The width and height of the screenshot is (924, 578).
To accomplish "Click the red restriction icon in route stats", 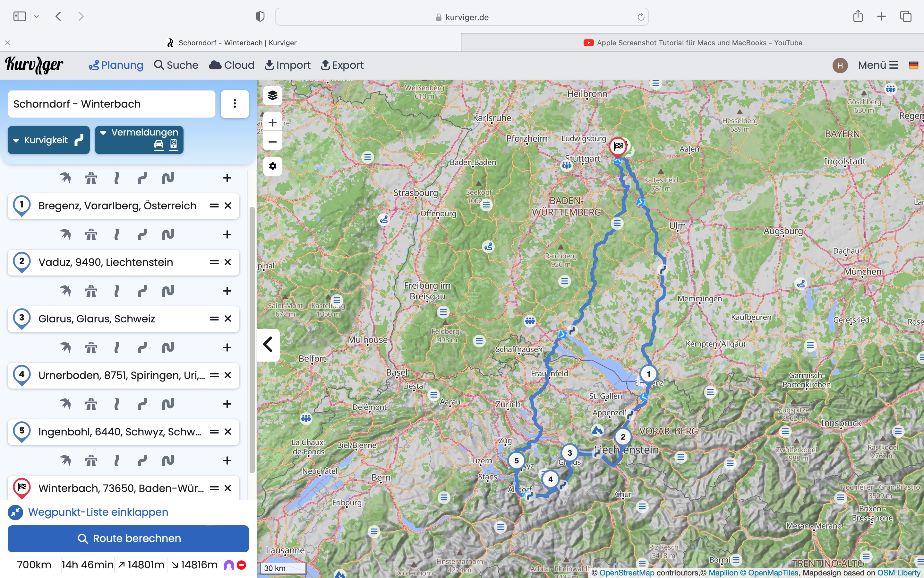I will pyautogui.click(x=241, y=565).
